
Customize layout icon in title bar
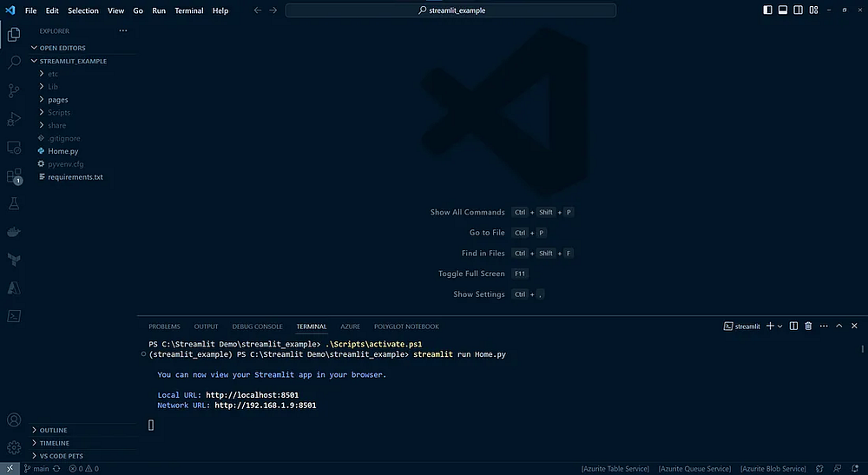click(813, 10)
